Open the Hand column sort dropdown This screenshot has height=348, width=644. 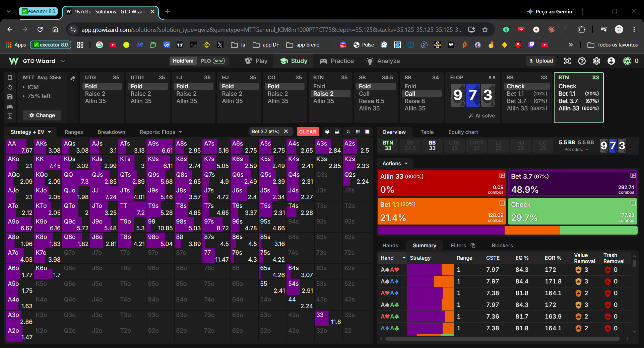pos(404,258)
